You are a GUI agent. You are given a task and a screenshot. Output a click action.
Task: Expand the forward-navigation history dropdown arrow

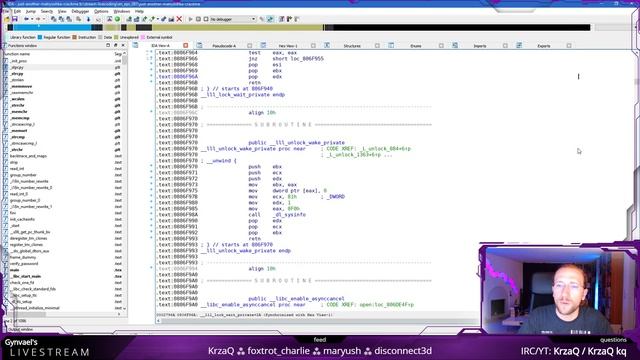(43, 19)
